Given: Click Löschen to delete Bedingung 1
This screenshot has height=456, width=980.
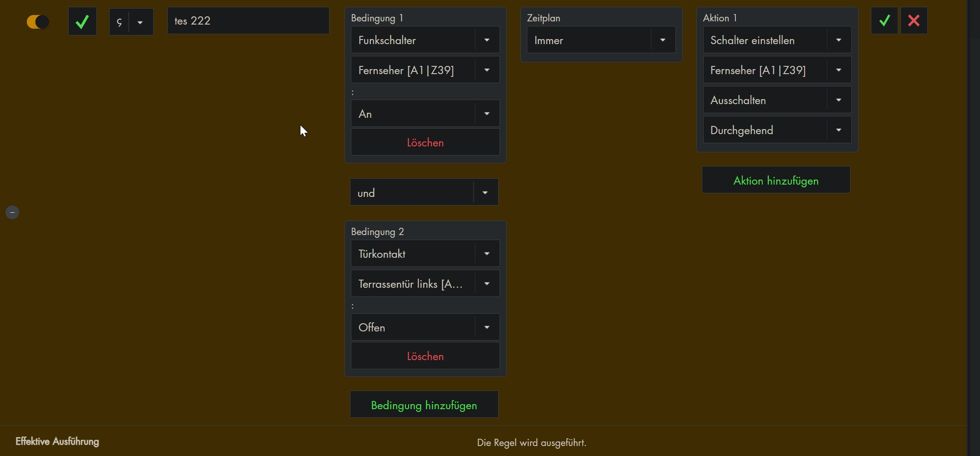Looking at the screenshot, I should click(425, 142).
